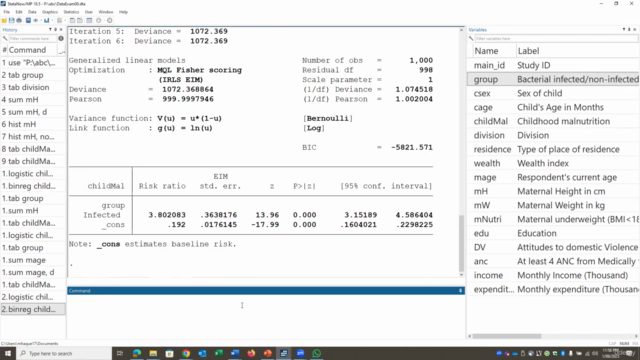Viewport: 640px width, 360px height.
Task: Click the Print results icon
Action: tap(19, 20)
